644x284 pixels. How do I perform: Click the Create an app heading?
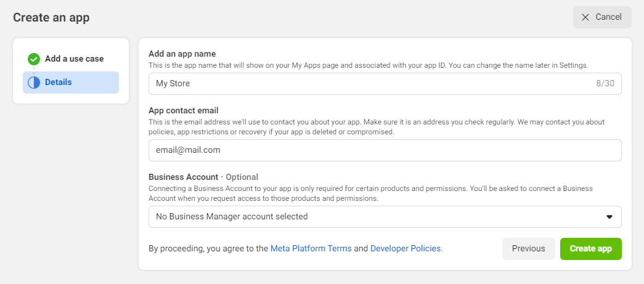(51, 17)
